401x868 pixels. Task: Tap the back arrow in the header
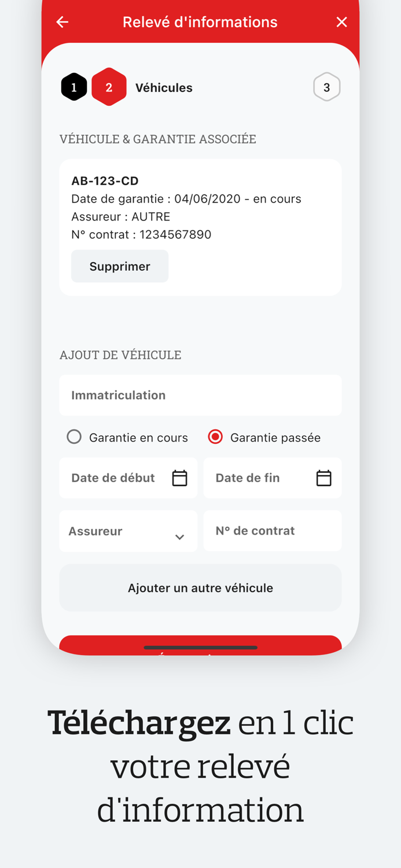[62, 22]
